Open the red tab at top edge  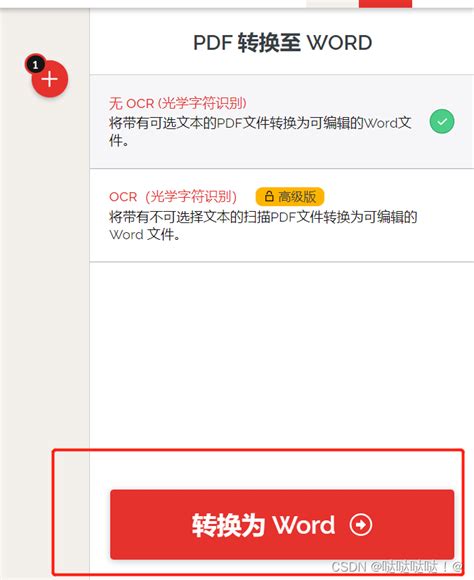385,4
